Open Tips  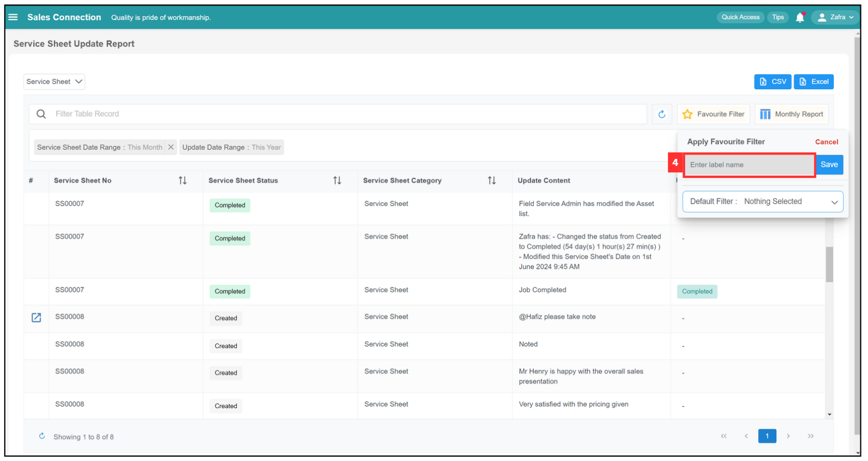click(x=778, y=17)
